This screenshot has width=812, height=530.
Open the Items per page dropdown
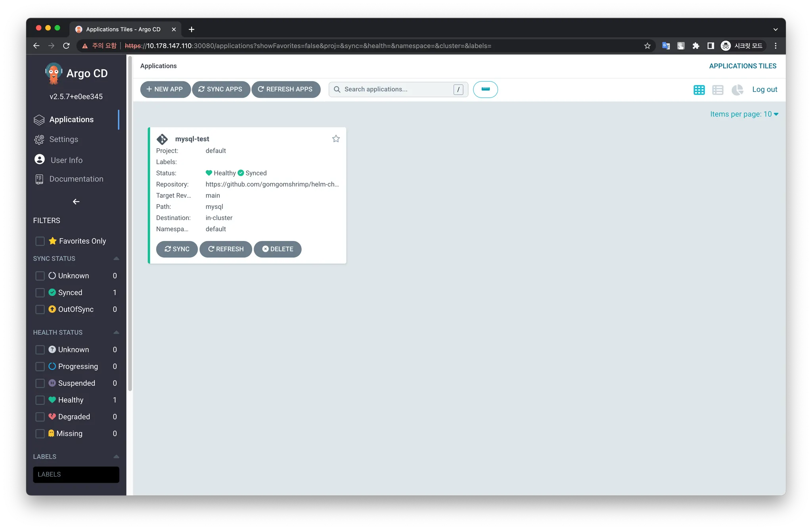pos(744,114)
